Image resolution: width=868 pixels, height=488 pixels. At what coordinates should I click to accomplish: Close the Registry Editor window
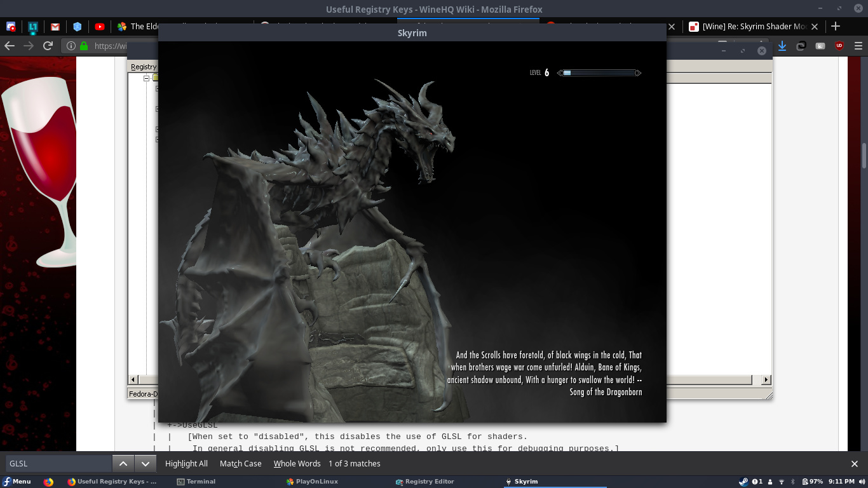pos(762,51)
